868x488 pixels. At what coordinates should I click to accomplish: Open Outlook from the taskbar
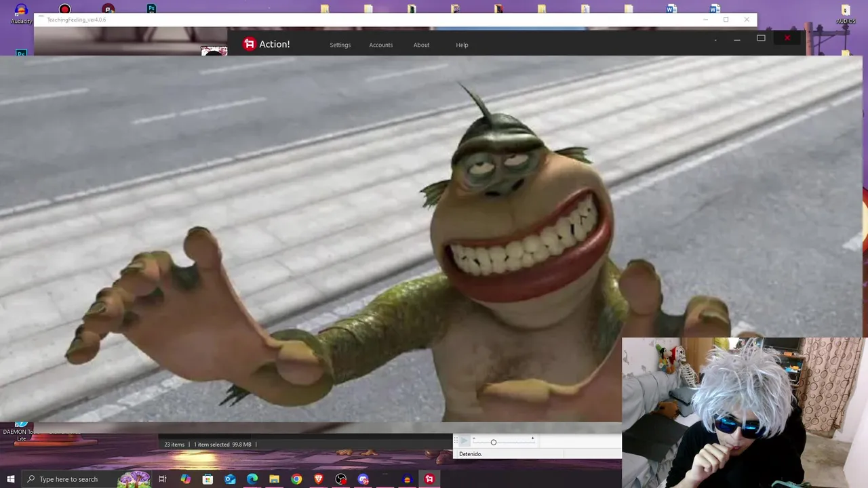(230, 479)
